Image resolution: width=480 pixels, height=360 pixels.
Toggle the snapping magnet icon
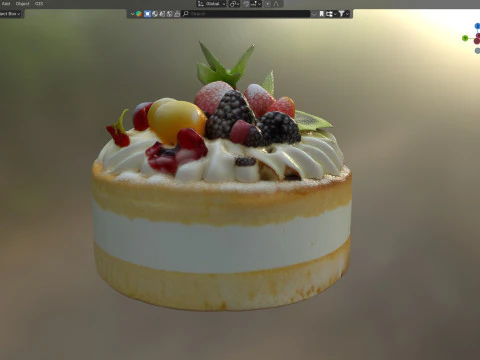tap(246, 4)
